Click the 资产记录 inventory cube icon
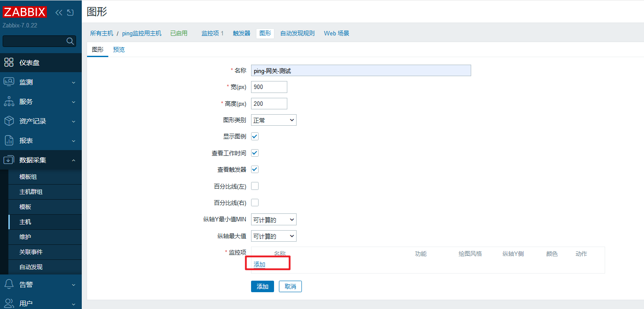Screen dimensions: 644x309 point(9,121)
